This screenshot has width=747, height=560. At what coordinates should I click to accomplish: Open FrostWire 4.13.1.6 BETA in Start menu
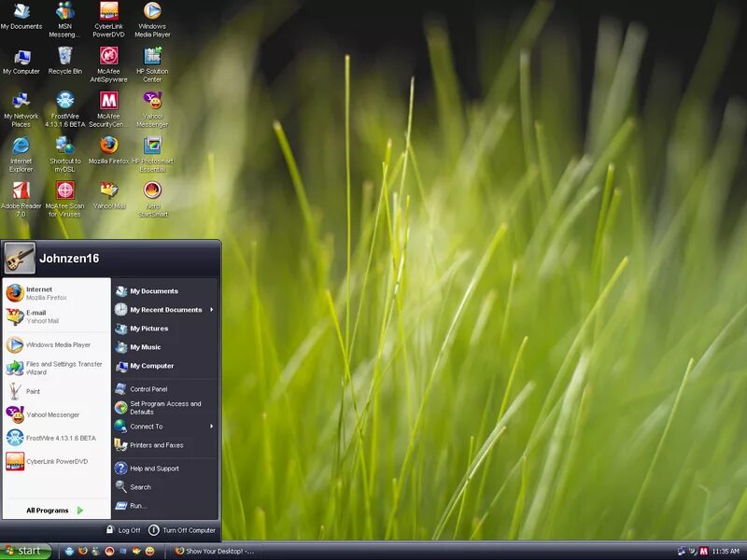pos(56,438)
